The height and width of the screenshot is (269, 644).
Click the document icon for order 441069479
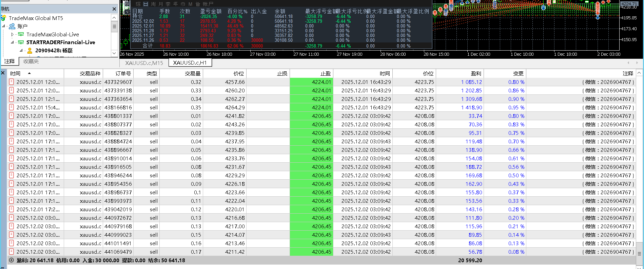11,252
